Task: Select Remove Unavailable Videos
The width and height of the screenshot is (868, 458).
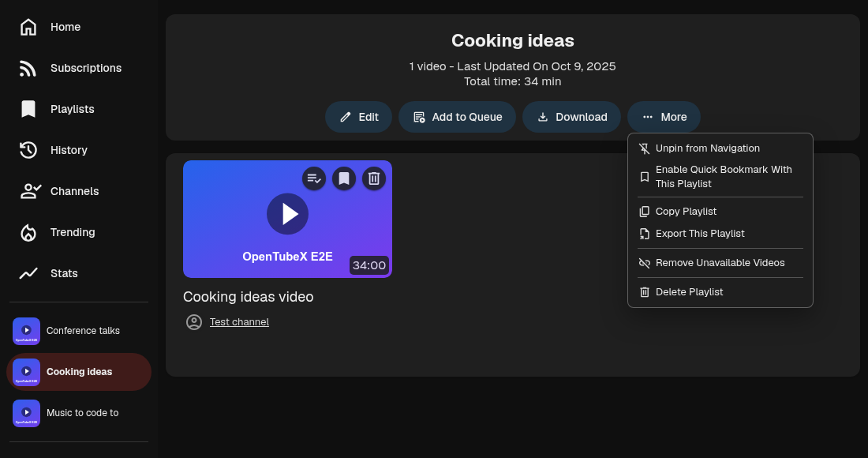Action: click(720, 263)
